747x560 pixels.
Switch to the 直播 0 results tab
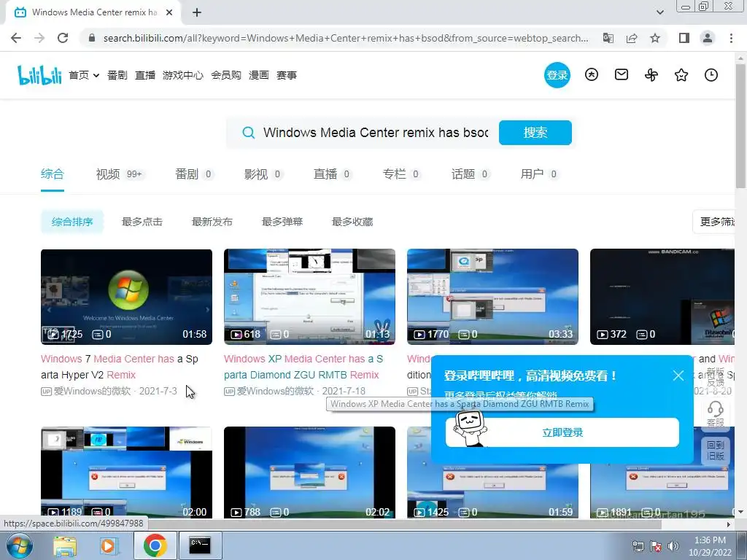(332, 174)
